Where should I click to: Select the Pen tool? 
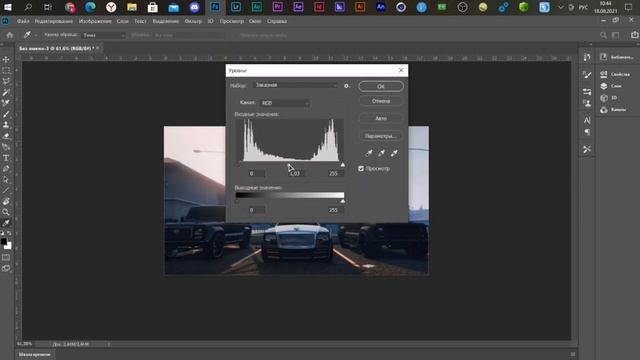tap(6, 169)
